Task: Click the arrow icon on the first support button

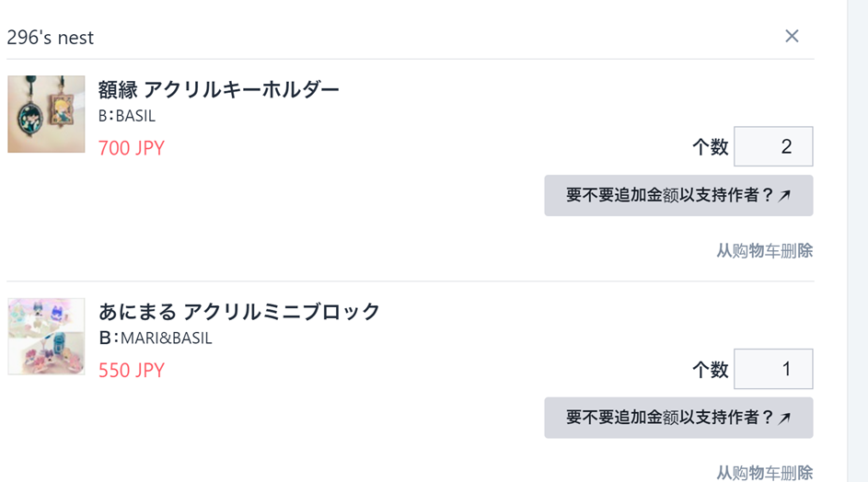Action: [x=784, y=196]
